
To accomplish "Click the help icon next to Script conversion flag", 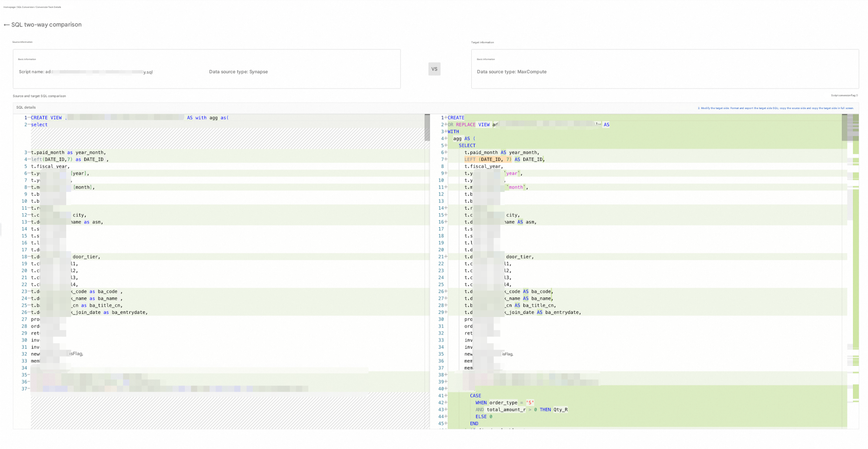I will point(857,95).
